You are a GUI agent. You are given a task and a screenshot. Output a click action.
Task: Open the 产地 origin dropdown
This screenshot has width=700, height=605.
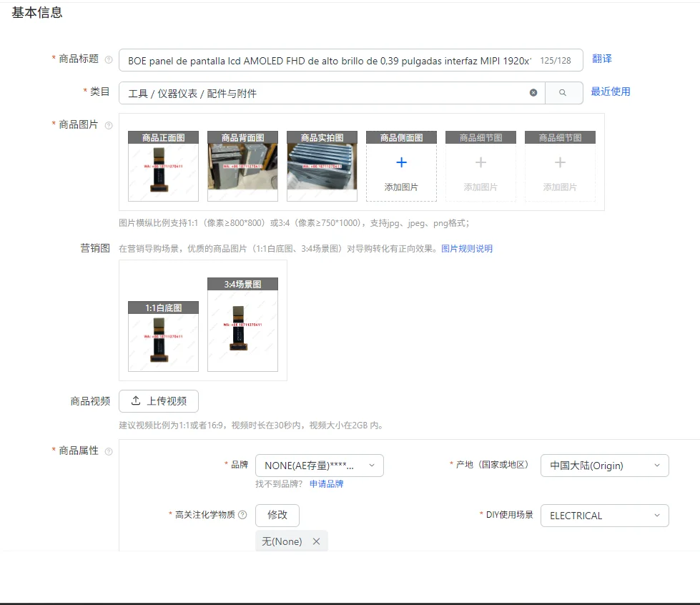[604, 466]
